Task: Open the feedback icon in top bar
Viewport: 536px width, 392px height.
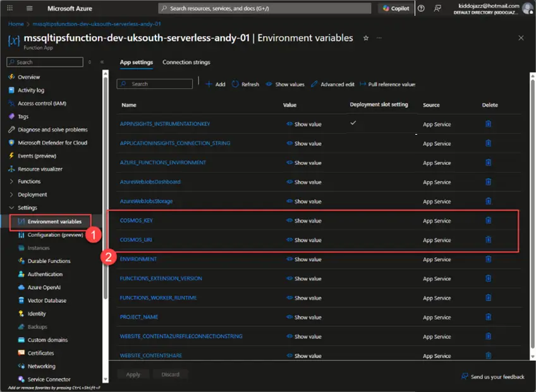Action: pyautogui.click(x=437, y=8)
